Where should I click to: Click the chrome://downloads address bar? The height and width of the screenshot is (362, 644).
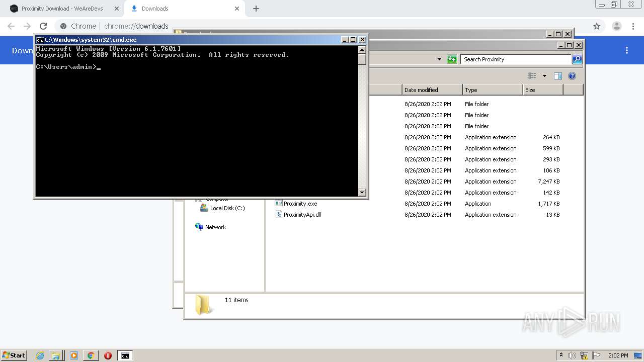click(322, 26)
